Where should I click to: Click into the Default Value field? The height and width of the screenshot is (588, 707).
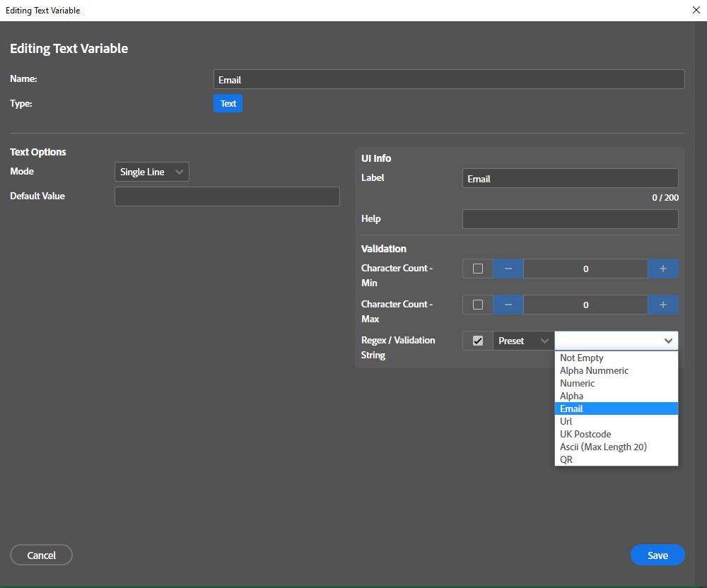click(227, 196)
